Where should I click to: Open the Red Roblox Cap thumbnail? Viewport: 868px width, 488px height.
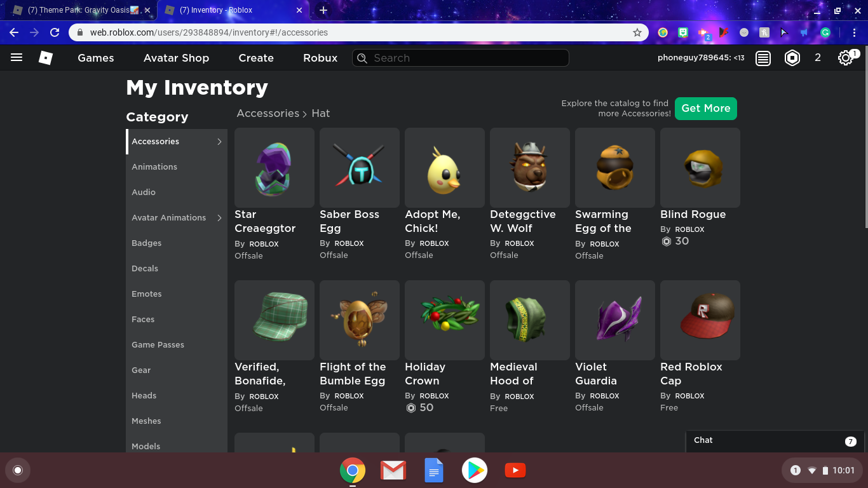coord(700,320)
